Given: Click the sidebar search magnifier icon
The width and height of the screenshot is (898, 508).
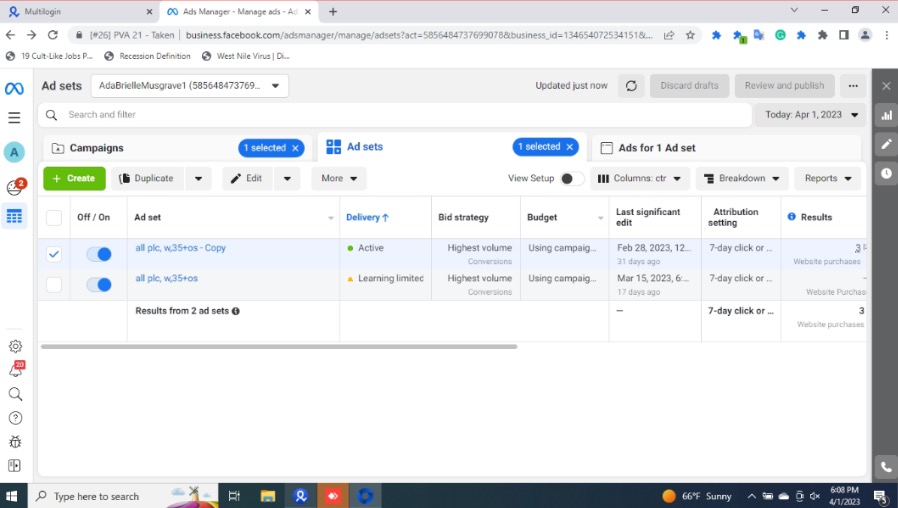Looking at the screenshot, I should 15,394.
